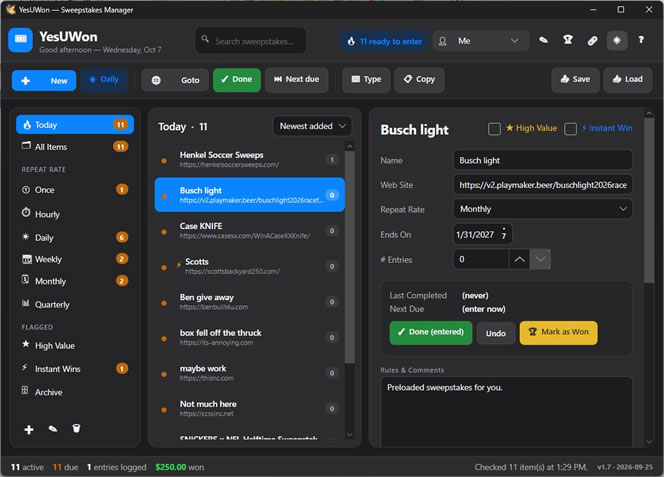Click the lightning icon next to Scotts

click(179, 265)
